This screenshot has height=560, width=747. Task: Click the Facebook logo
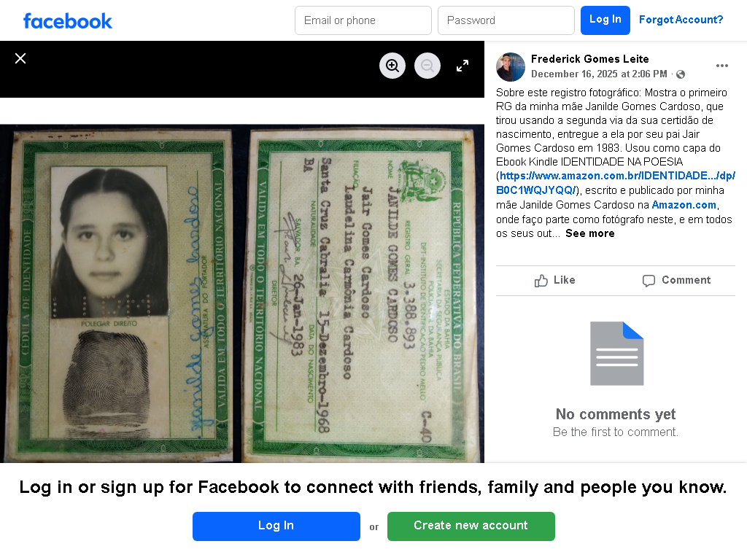click(68, 21)
